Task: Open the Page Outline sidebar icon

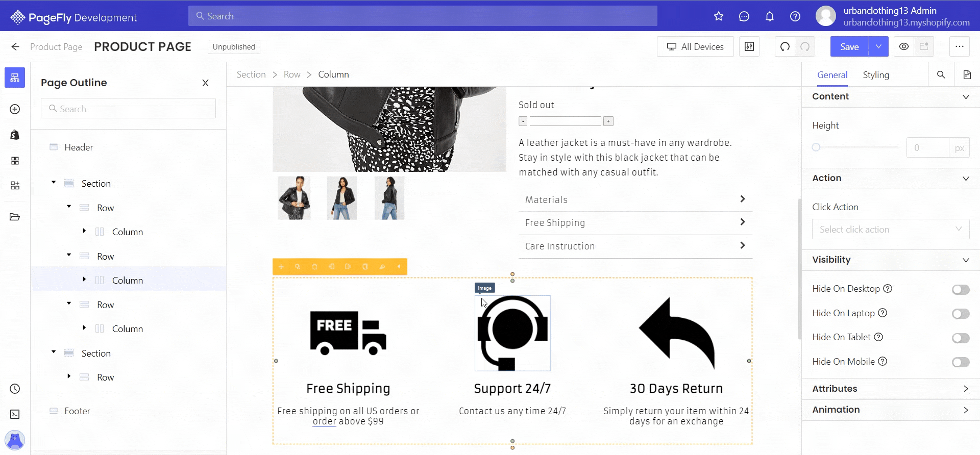Action: (x=15, y=78)
